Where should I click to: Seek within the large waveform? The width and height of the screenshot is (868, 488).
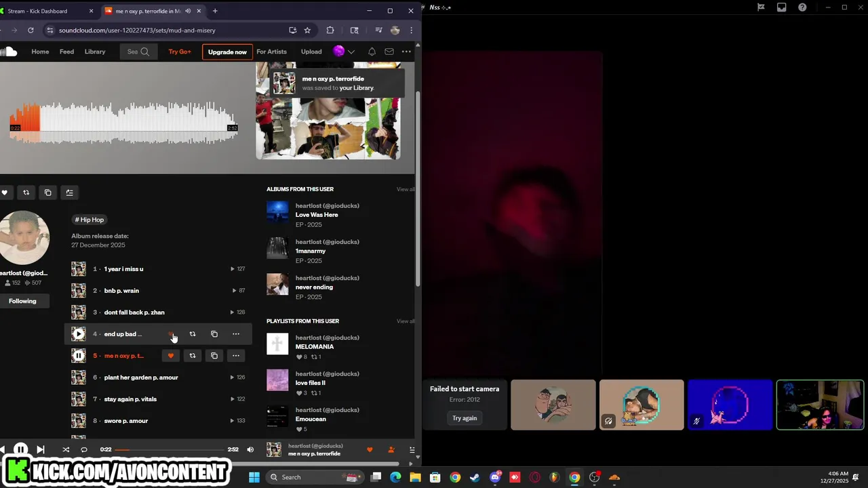pos(123,123)
